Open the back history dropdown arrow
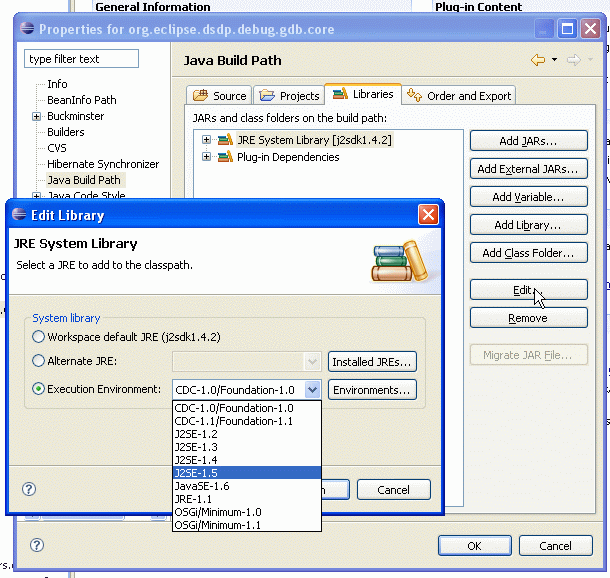Viewport: 610px width, 578px height. tap(554, 60)
